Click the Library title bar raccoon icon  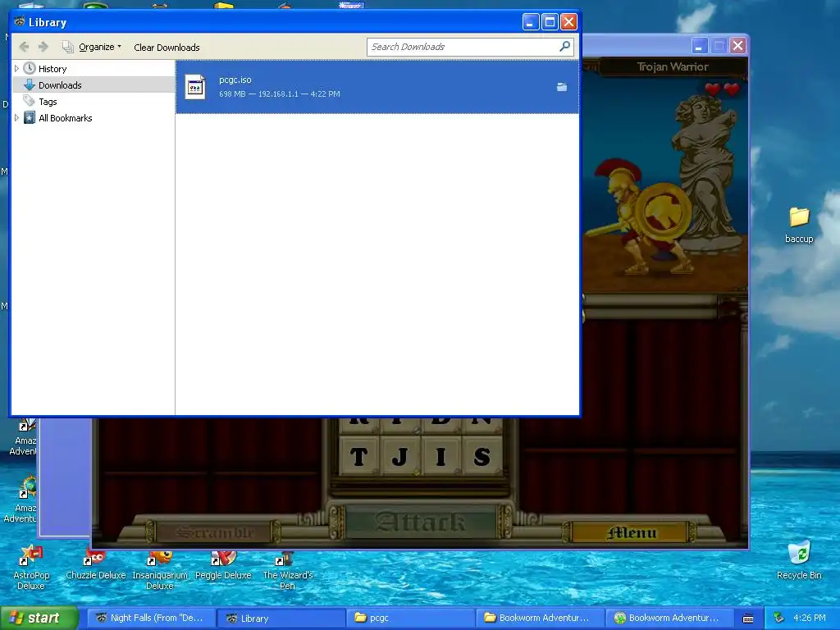click(20, 22)
